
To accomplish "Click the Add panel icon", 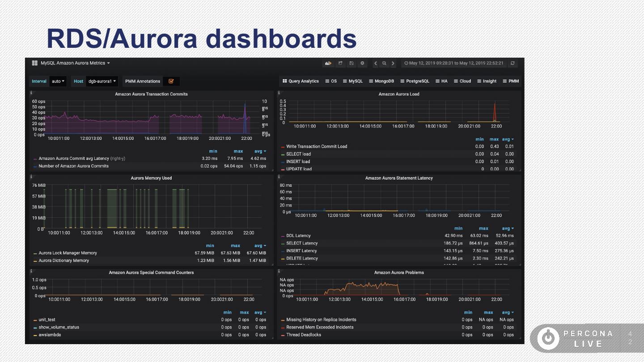I will [328, 63].
